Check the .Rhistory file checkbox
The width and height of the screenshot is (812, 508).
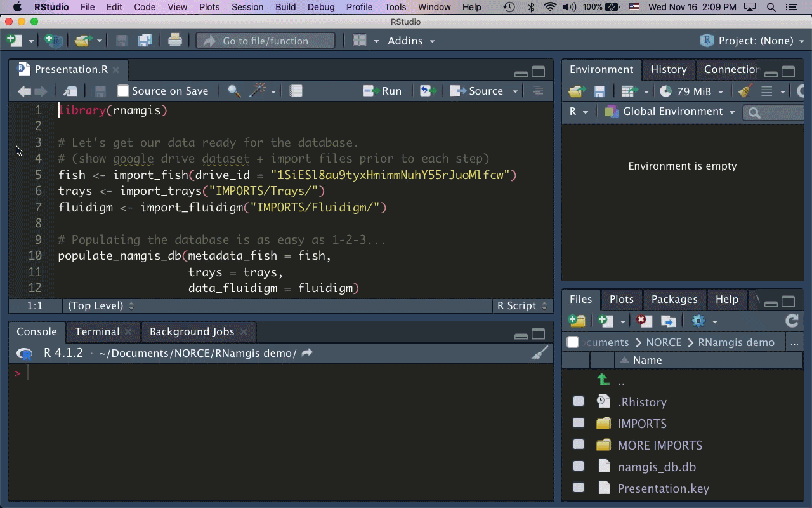point(579,401)
